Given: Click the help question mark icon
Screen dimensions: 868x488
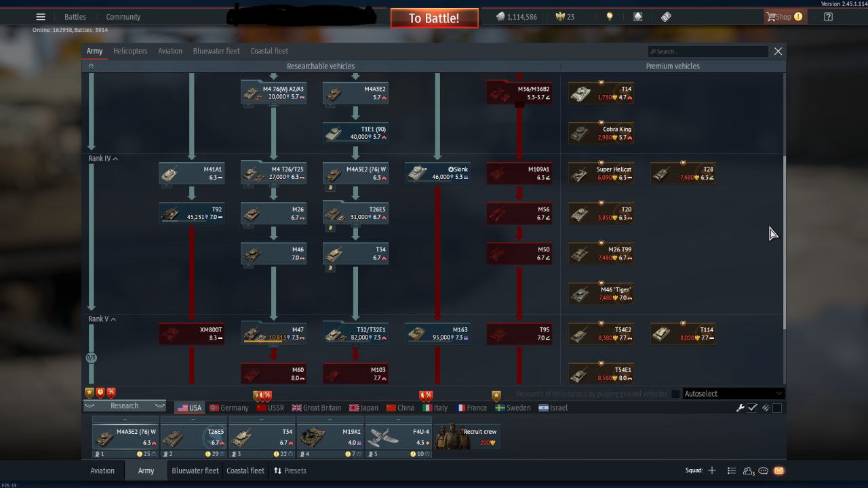Looking at the screenshot, I should tap(828, 17).
